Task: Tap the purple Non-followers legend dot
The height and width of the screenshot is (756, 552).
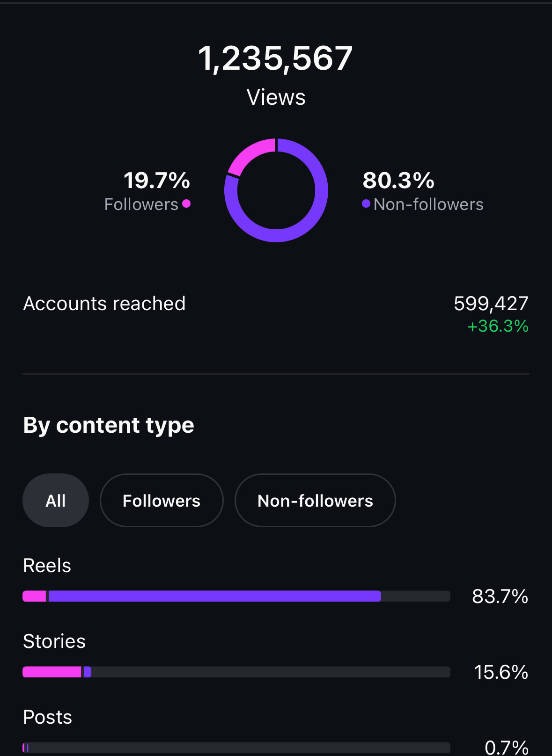Action: pos(366,204)
